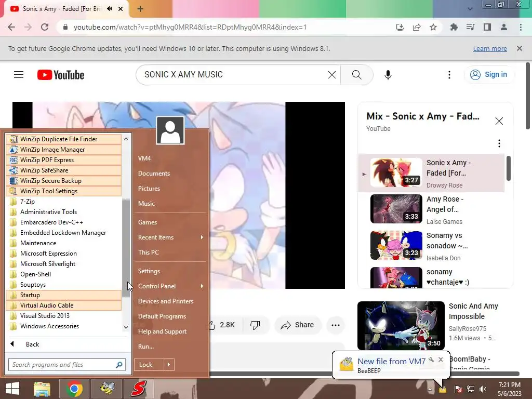Click the start menu user picture
This screenshot has height=399, width=532.
pyautogui.click(x=170, y=130)
